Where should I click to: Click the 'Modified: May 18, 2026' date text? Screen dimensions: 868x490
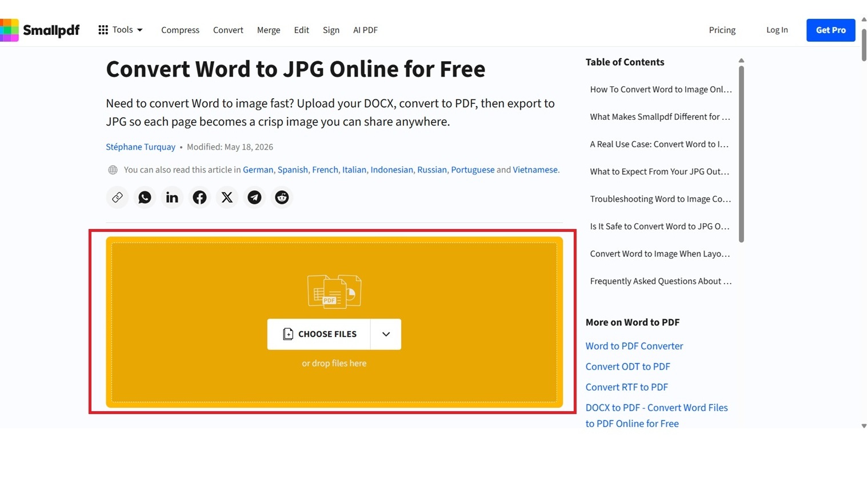pos(230,147)
